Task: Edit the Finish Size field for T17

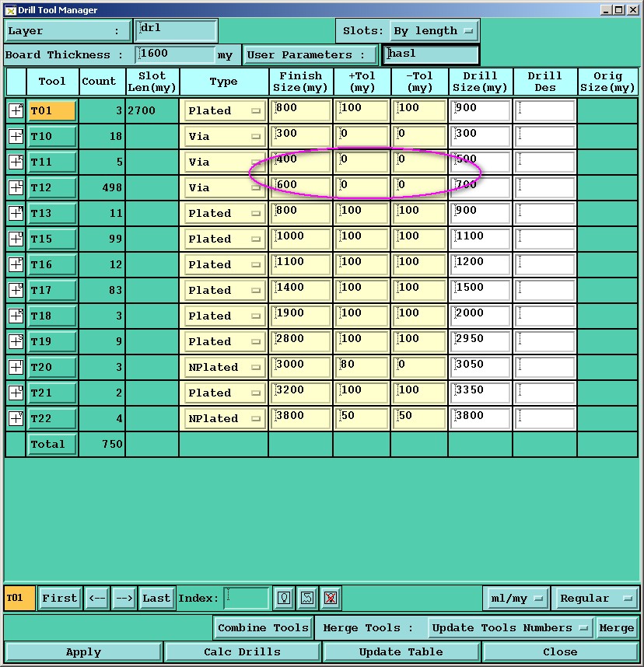Action: click(x=300, y=290)
